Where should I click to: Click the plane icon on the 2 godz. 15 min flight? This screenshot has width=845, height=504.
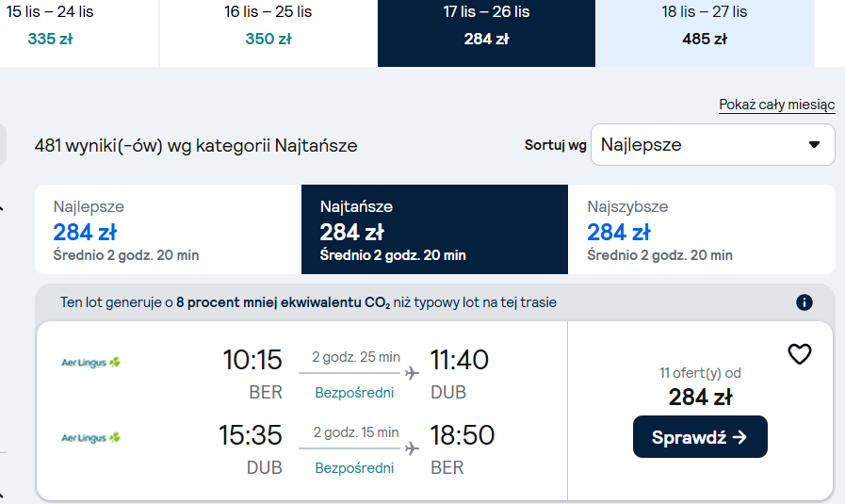(x=413, y=447)
